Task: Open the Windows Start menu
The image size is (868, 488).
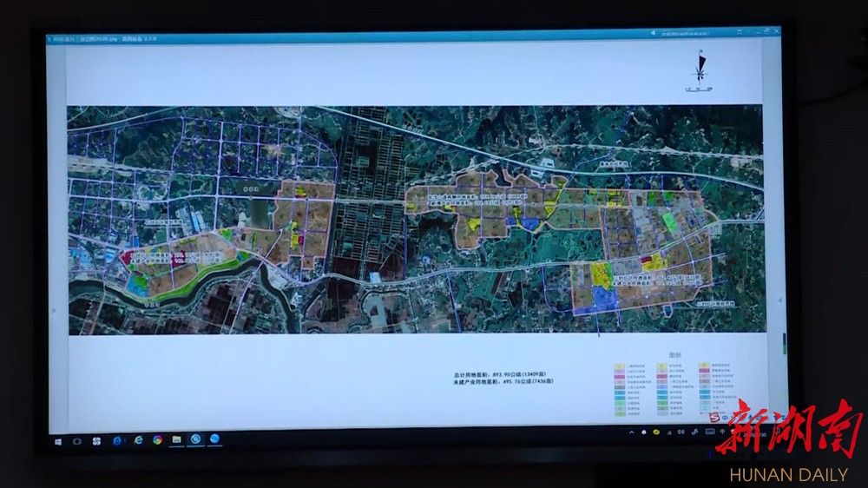Action: coord(59,440)
